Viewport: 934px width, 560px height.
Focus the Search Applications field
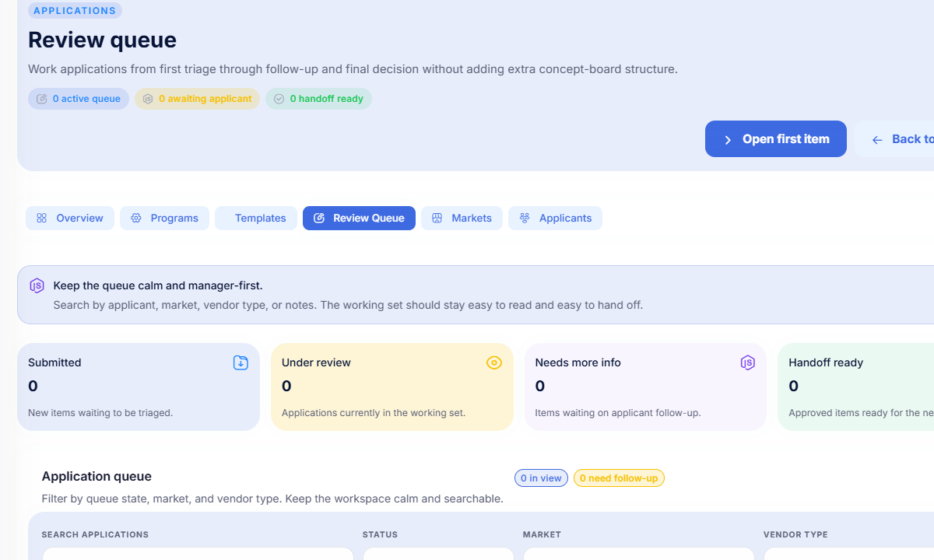pyautogui.click(x=198, y=554)
